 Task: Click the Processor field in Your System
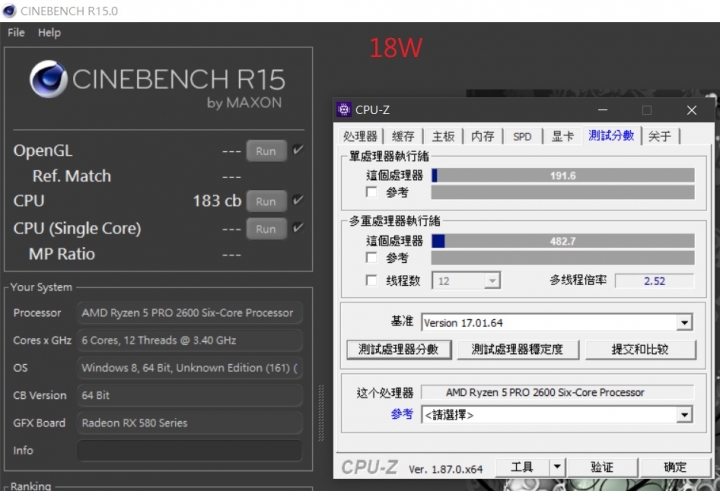coord(190,313)
